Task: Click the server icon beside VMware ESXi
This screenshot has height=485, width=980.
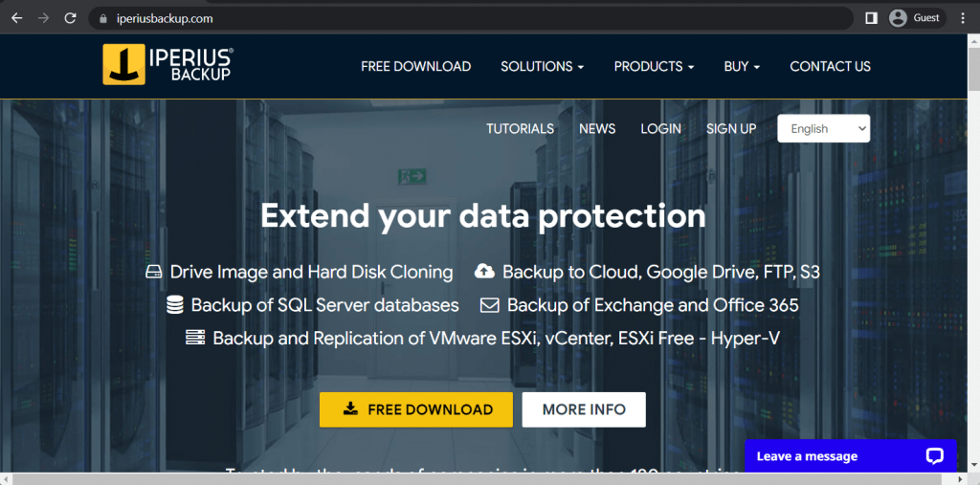Action: pos(195,338)
